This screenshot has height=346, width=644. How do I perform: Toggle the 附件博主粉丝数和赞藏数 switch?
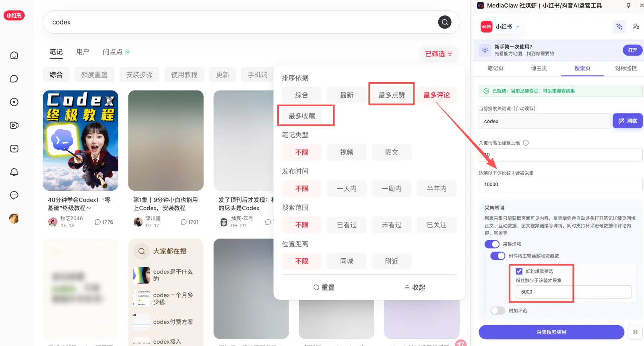pos(498,256)
